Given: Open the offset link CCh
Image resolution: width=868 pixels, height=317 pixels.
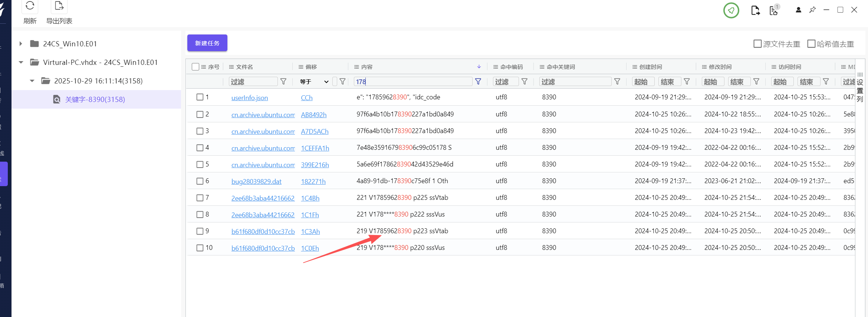Looking at the screenshot, I should tap(307, 98).
